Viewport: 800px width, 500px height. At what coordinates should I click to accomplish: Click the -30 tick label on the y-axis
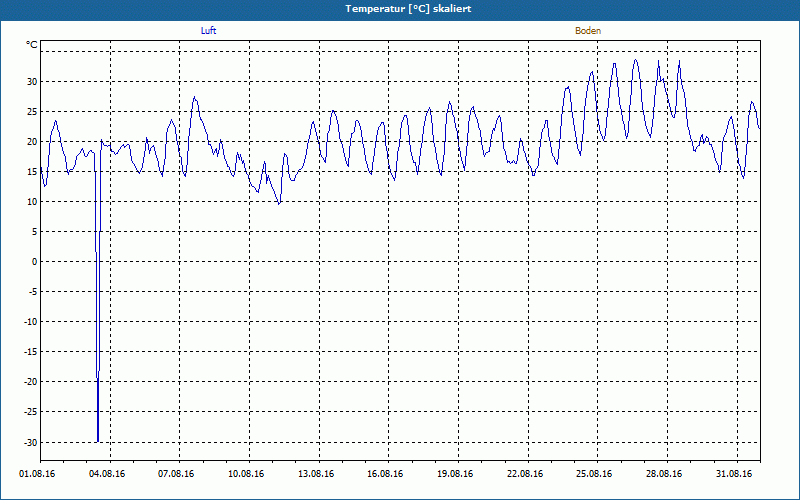(x=30, y=442)
